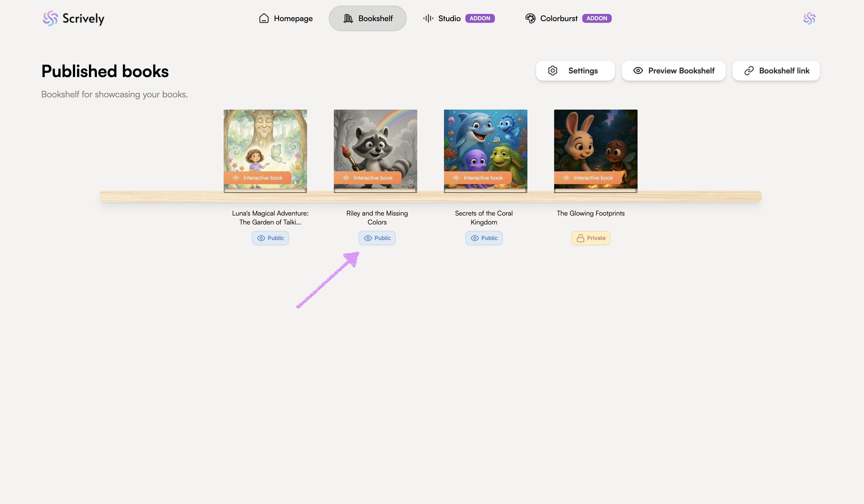Open the Studio addon tab
This screenshot has height=504, width=864.
coord(449,19)
